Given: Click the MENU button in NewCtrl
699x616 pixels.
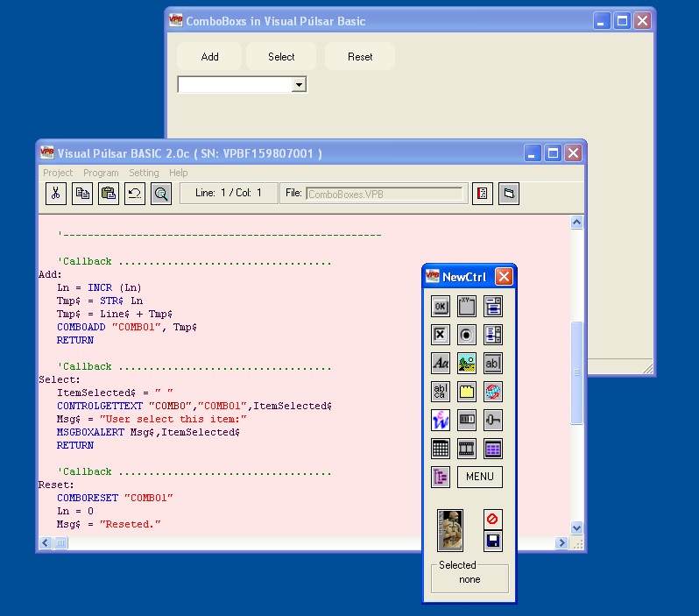Looking at the screenshot, I should click(480, 477).
